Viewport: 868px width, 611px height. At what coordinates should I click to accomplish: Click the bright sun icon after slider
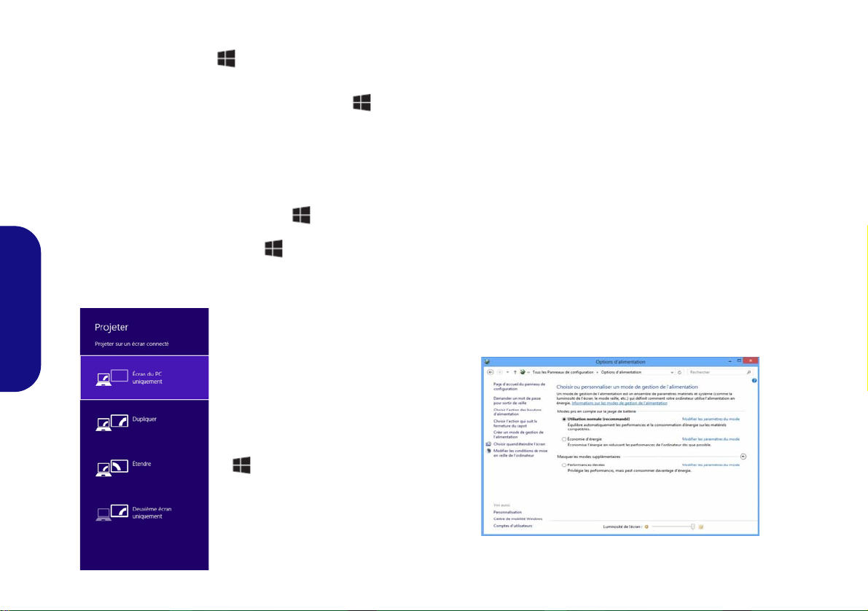pyautogui.click(x=701, y=527)
